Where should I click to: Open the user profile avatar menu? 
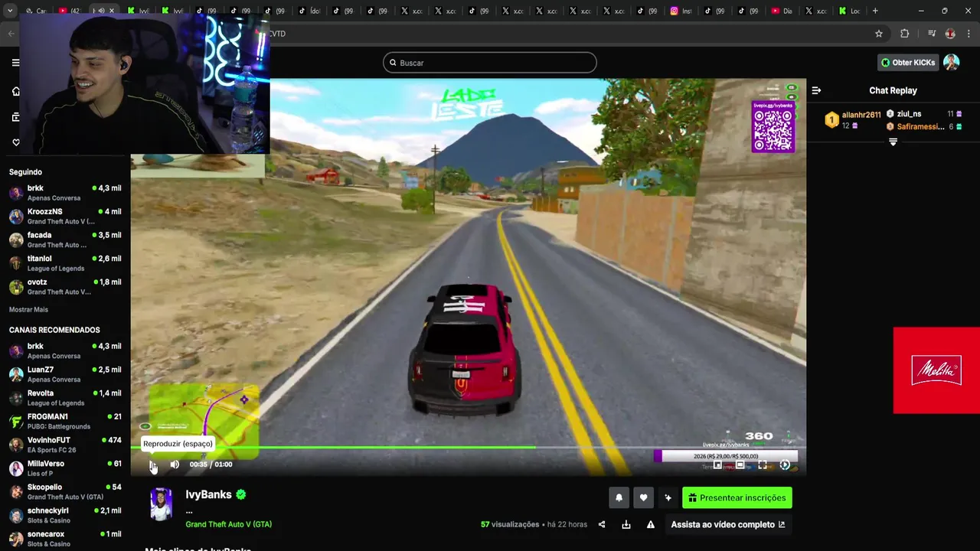951,63
